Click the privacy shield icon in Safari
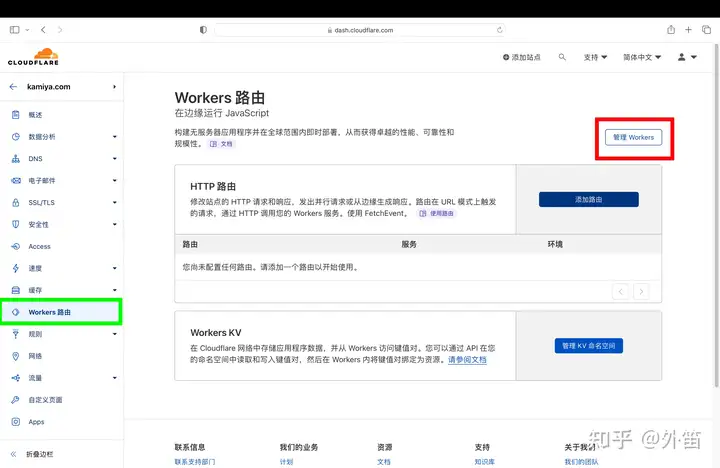 click(203, 30)
